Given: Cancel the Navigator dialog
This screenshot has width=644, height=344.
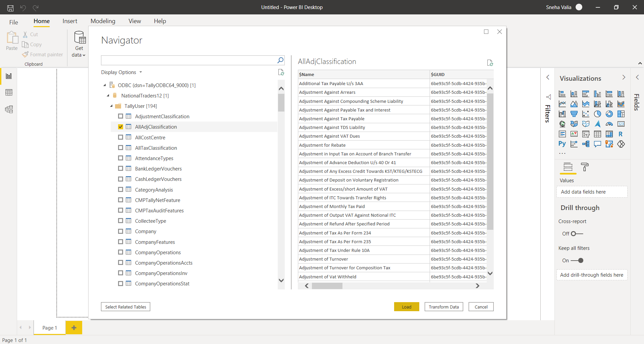Looking at the screenshot, I should click(481, 307).
